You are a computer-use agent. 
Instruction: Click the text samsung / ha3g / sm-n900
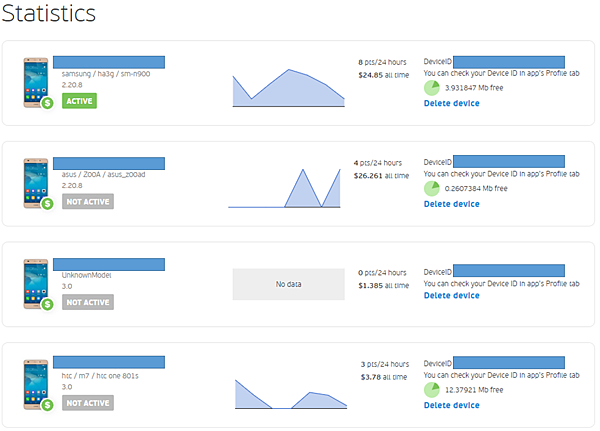pos(106,74)
